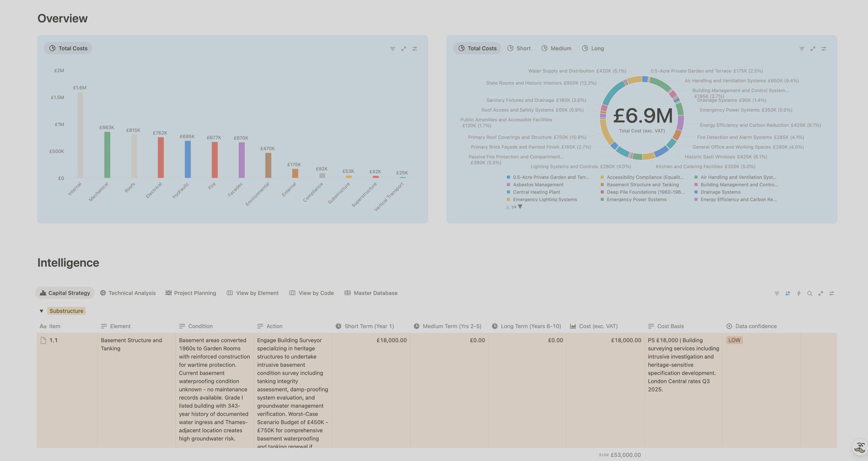868x461 pixels.
Task: Toggle Central Heating Plant legend series
Action: pos(536,192)
